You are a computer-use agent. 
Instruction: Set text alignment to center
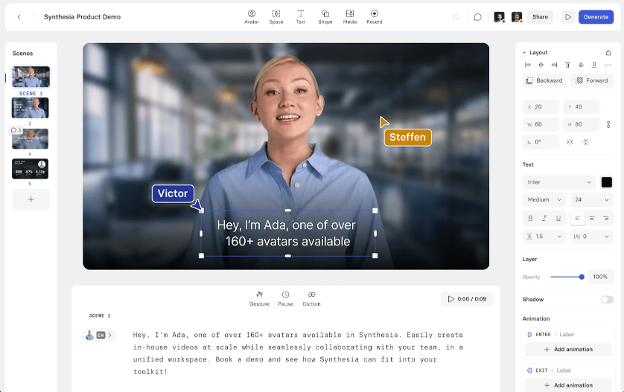(x=592, y=218)
